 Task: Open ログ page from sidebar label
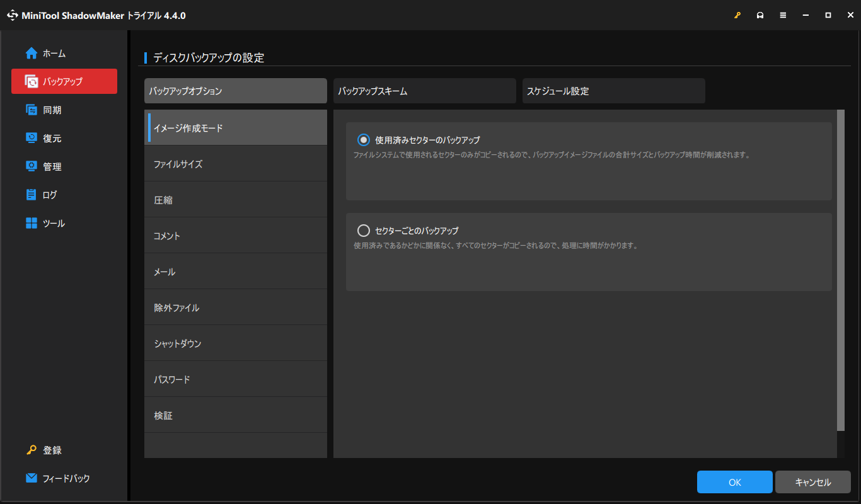50,195
